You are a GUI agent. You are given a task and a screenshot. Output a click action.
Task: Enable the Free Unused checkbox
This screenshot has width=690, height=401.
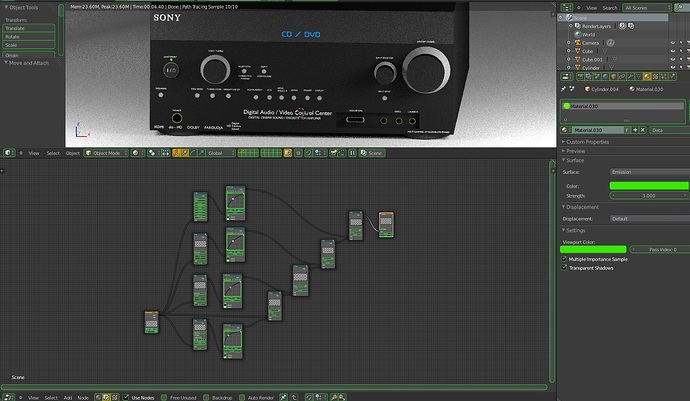(164, 397)
